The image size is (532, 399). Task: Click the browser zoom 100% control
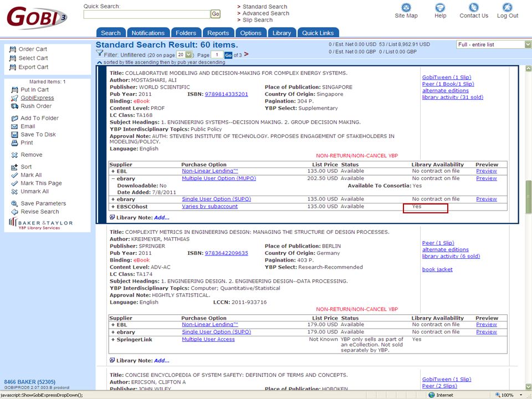click(x=508, y=395)
